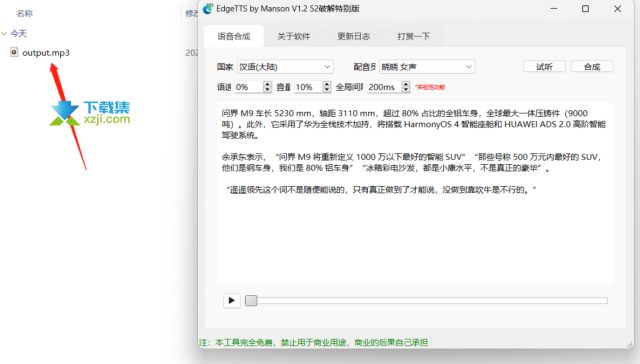Sort by 名称 column header in Explorer
Image resolution: width=640 pixels, height=364 pixels.
click(24, 13)
